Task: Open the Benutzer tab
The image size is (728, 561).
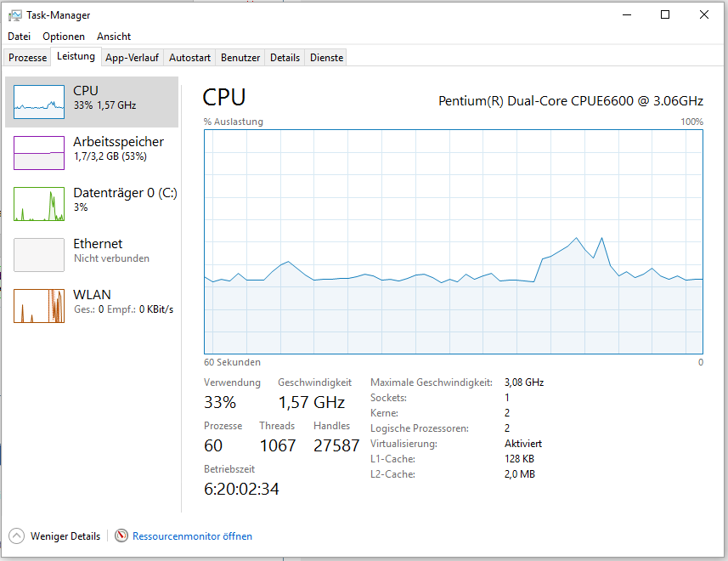Action: 240,58
